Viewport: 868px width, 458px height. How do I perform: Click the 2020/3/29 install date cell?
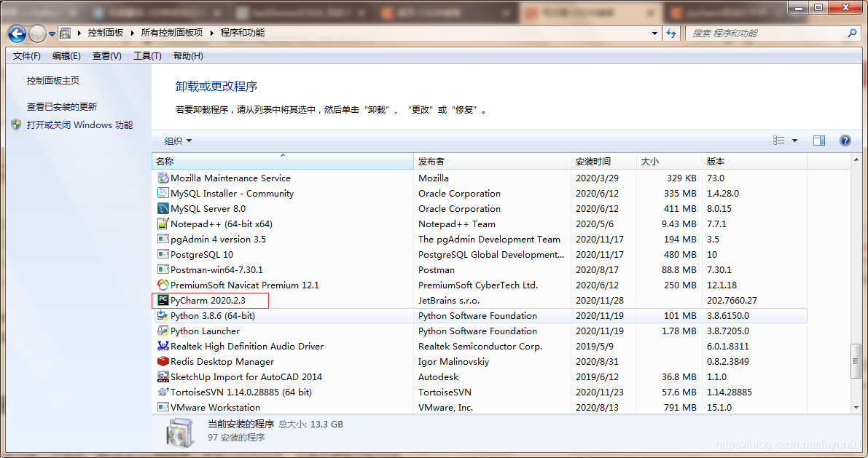(597, 178)
